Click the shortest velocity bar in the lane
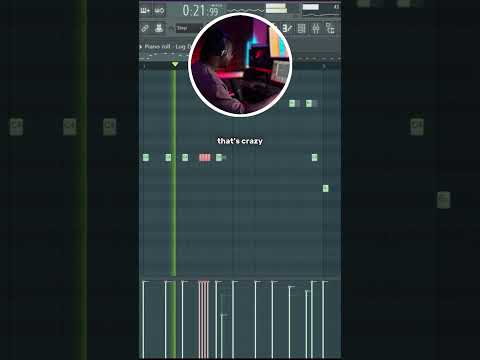480x360 pixels. (222, 336)
